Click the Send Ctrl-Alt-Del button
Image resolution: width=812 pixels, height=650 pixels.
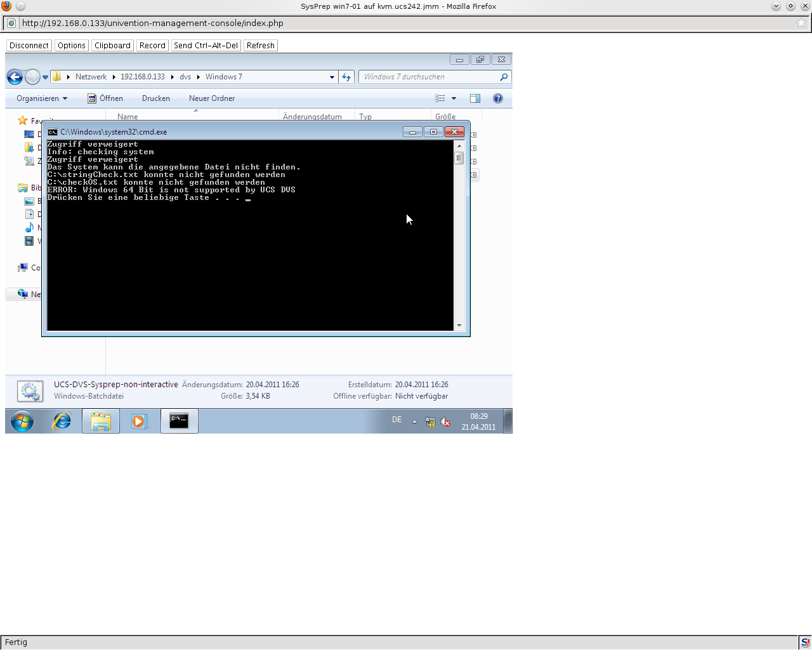point(206,46)
